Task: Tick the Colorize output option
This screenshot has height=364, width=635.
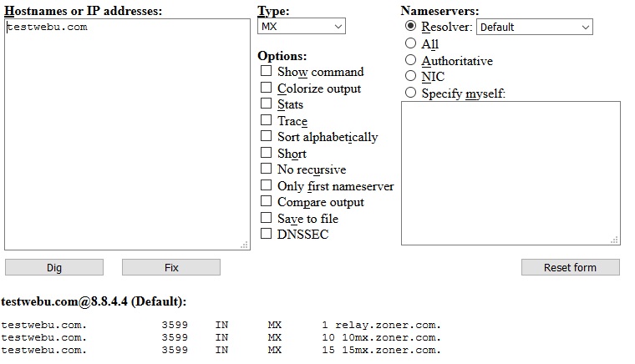Action: click(x=267, y=88)
